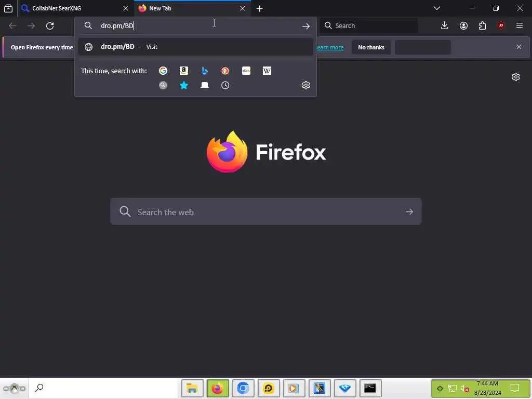Open the uBlock Origin extension icon

tap(501, 26)
